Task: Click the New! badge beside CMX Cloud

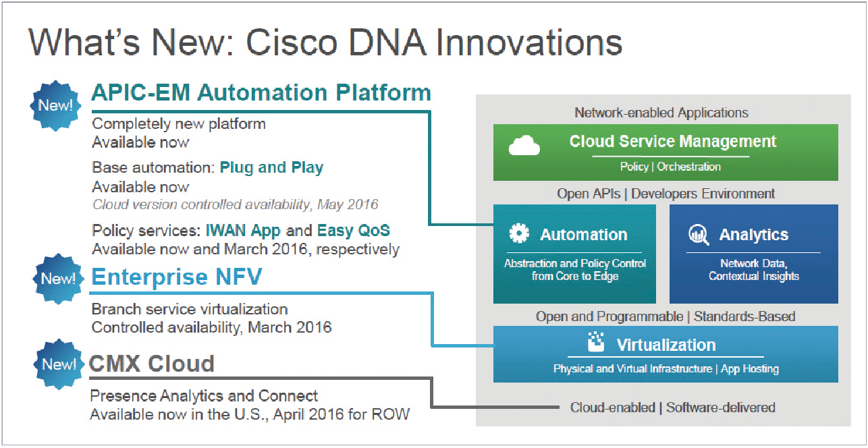Action: [x=59, y=364]
